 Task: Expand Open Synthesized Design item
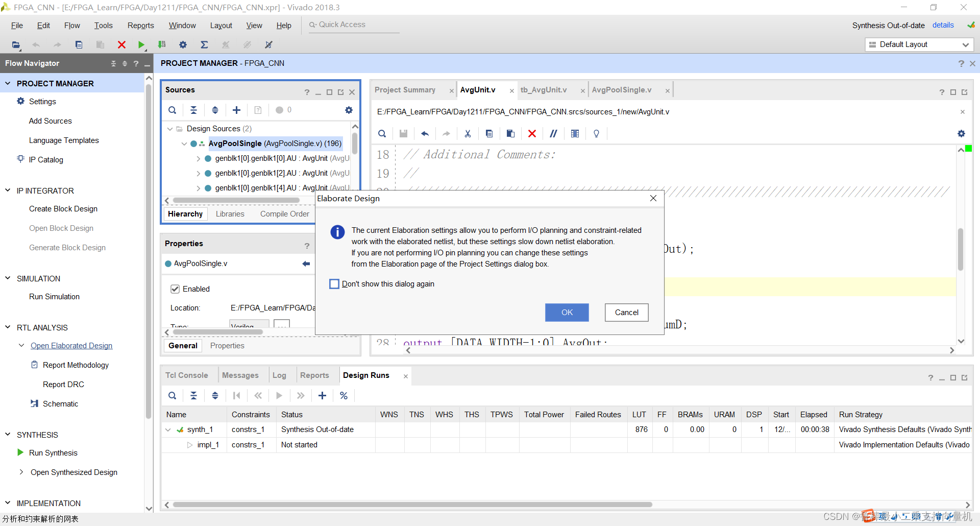pos(21,472)
